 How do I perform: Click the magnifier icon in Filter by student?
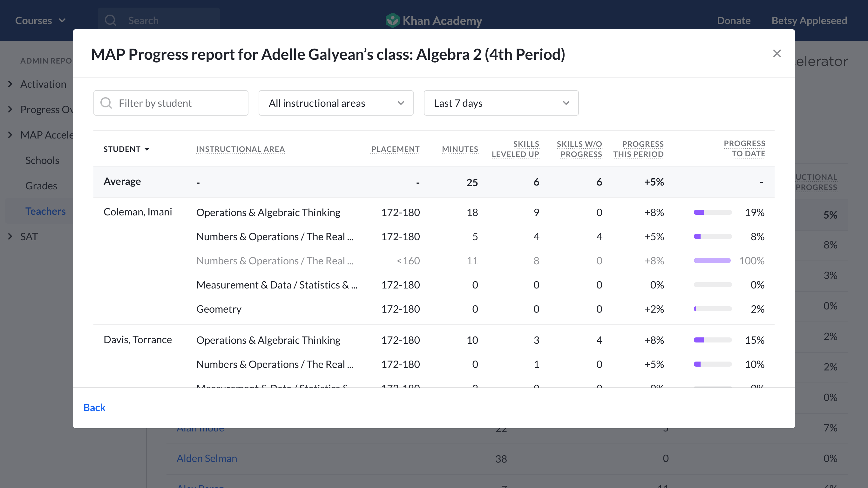(x=106, y=103)
